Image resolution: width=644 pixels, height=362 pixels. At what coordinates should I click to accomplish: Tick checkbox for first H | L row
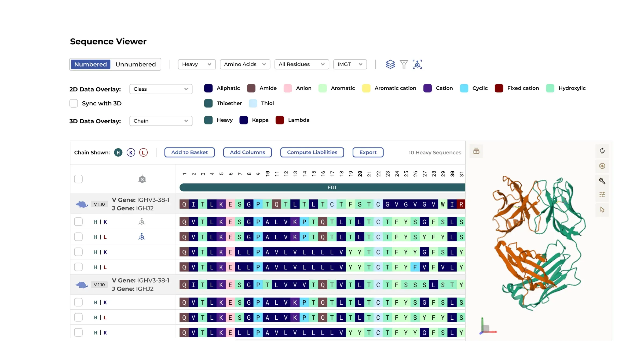(78, 237)
